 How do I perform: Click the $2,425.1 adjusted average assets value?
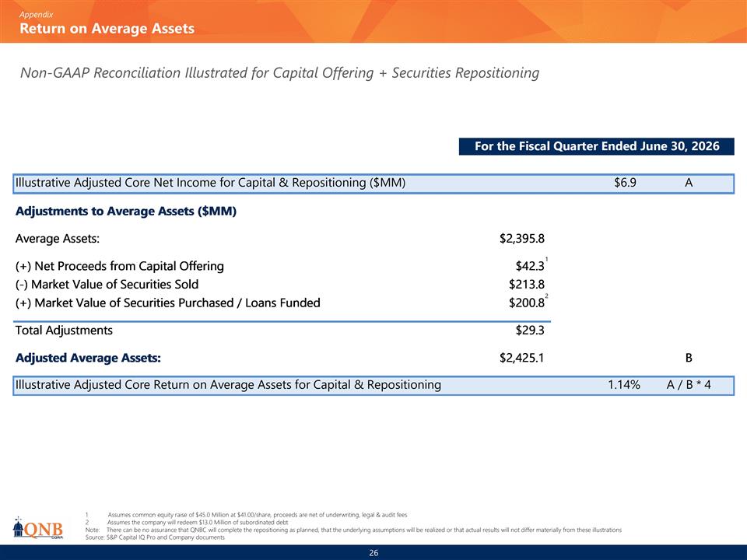[x=521, y=358]
